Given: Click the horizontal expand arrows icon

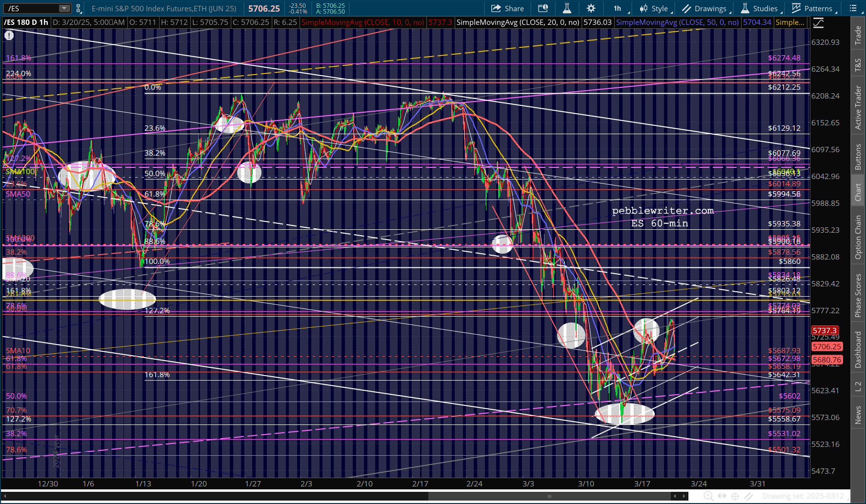Looking at the screenshot, I should (722, 496).
